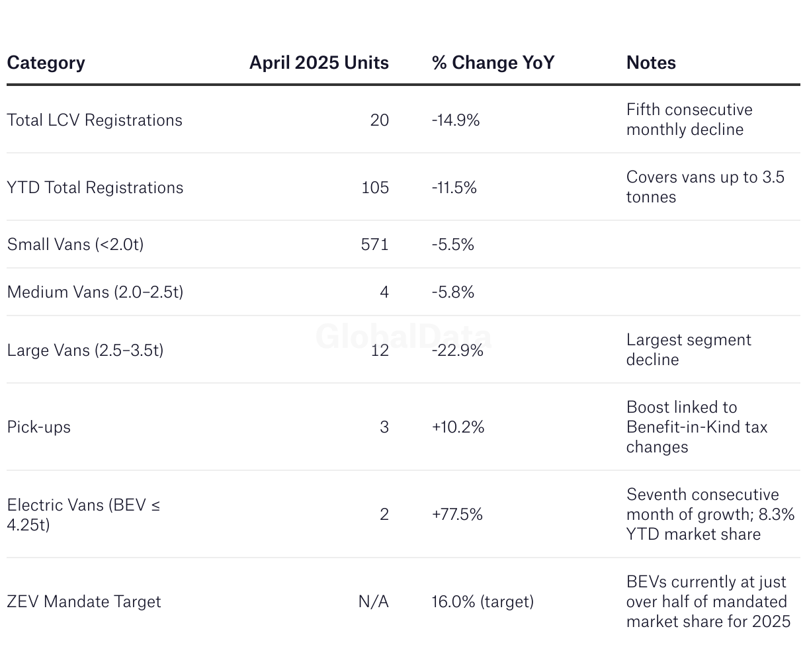Click the N/A units cell
The height and width of the screenshot is (672, 807).
(374, 601)
